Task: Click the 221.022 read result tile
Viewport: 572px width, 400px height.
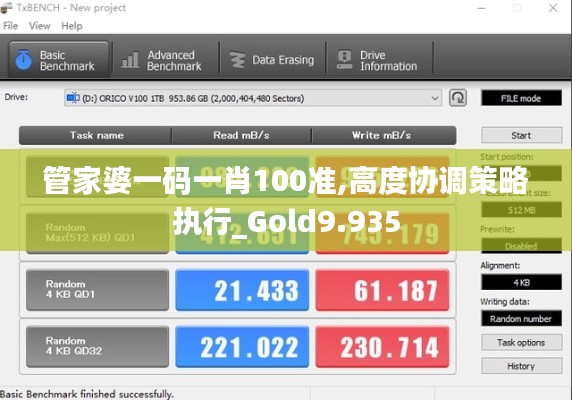Action: point(242,346)
